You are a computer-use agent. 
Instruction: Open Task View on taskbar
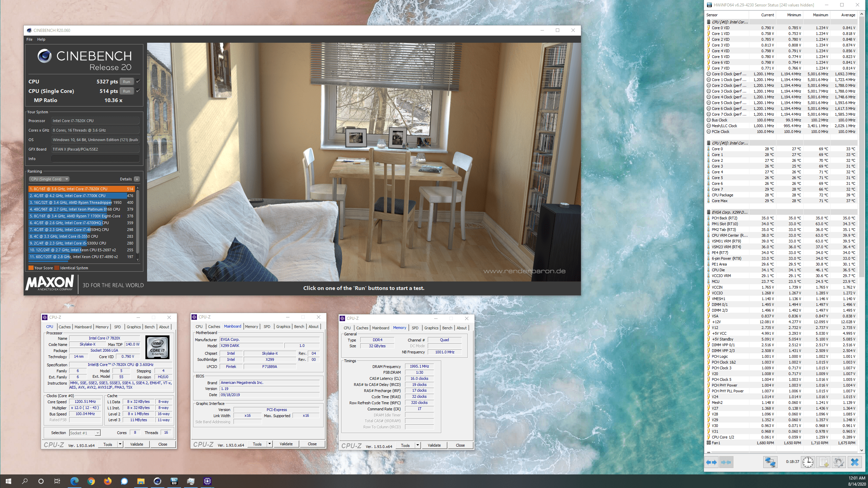click(57, 481)
